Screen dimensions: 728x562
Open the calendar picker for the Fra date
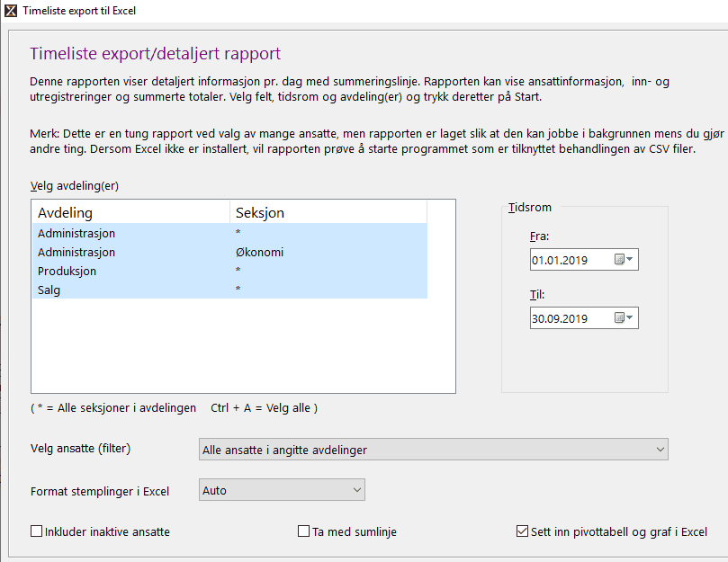coord(625,260)
